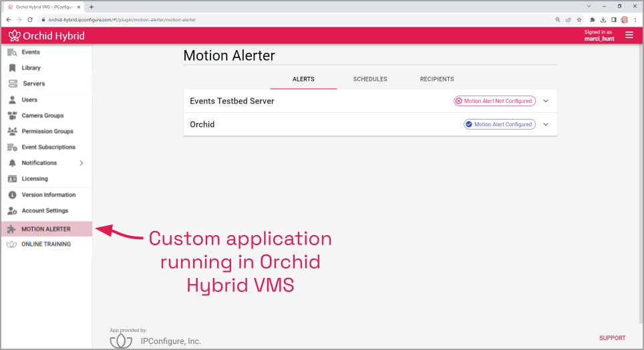The width and height of the screenshot is (644, 350).
Task: Open ONLINE TRAINING in the sidebar
Action: click(x=46, y=244)
